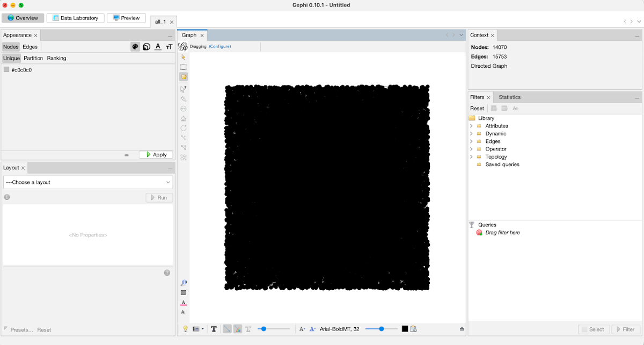Take a screenshot using the camera icon
Image resolution: width=644 pixels, height=345 pixels.
point(196,328)
